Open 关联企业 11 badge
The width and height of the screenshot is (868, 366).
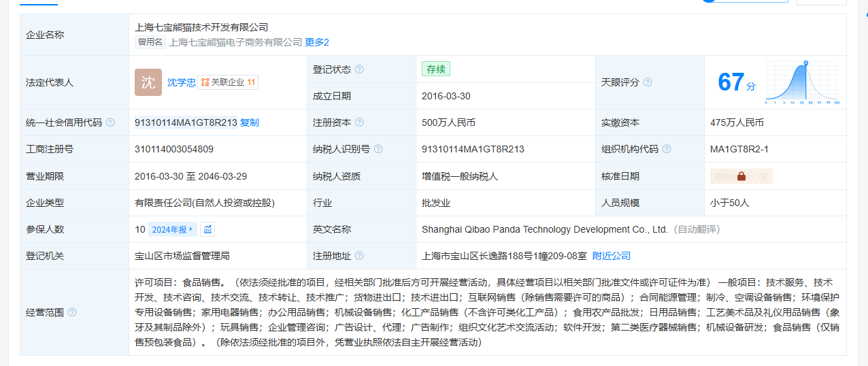[x=228, y=82]
